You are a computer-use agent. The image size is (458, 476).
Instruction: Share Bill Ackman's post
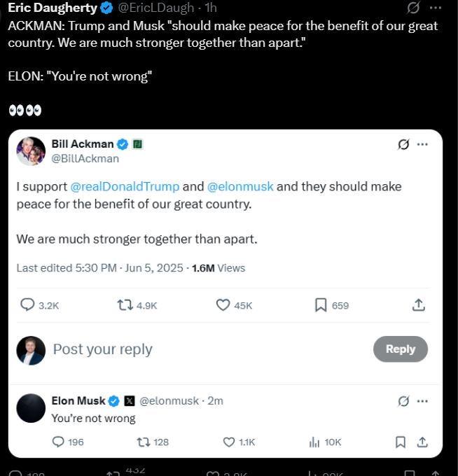pyautogui.click(x=418, y=305)
